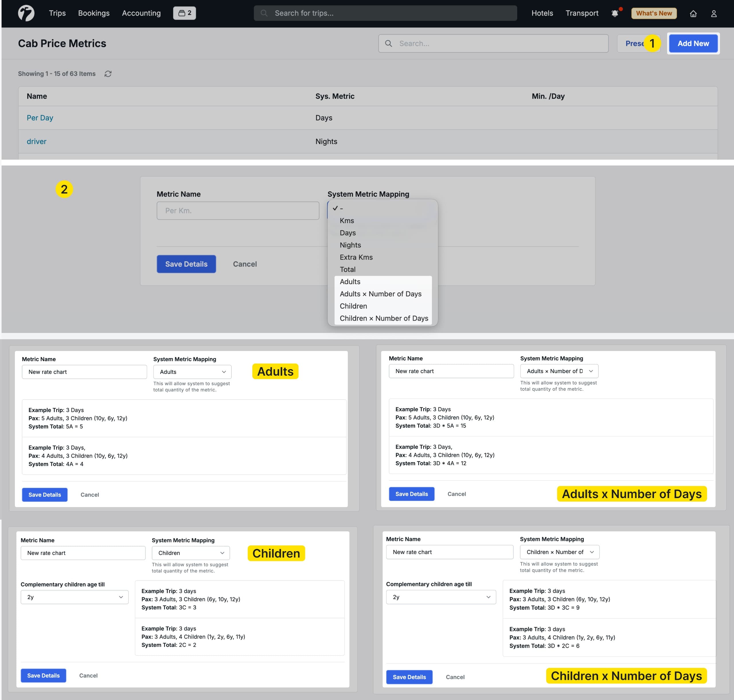The height and width of the screenshot is (700, 734).
Task: Navigate to Accounting
Action: coord(141,13)
